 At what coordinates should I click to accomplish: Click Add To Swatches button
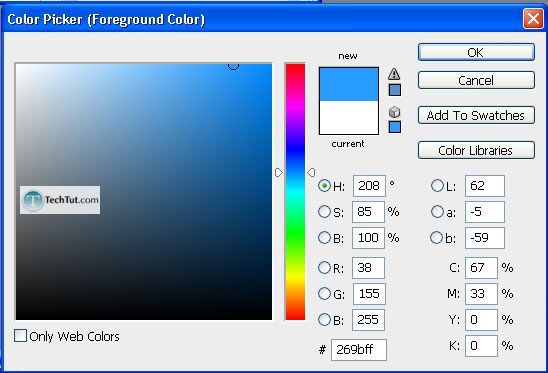pyautogui.click(x=476, y=115)
